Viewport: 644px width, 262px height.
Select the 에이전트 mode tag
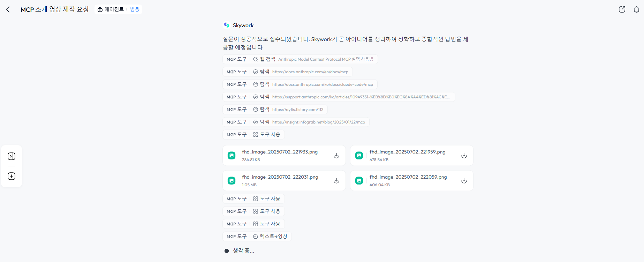(x=111, y=9)
